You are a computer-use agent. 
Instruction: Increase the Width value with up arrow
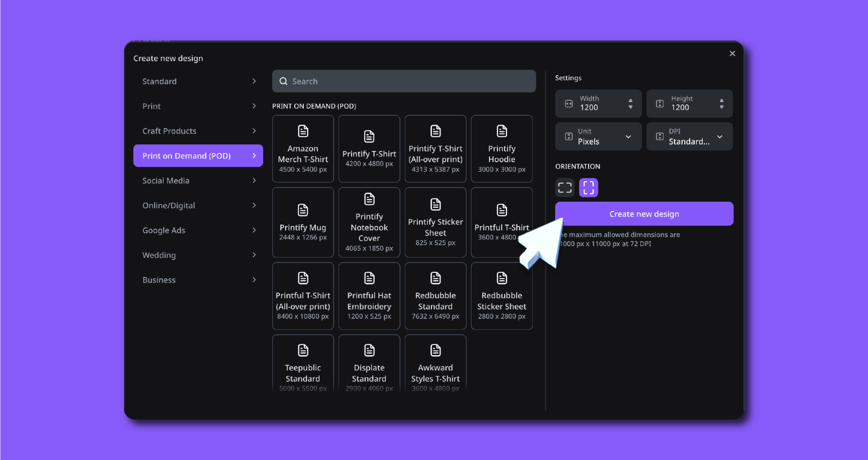(630, 100)
